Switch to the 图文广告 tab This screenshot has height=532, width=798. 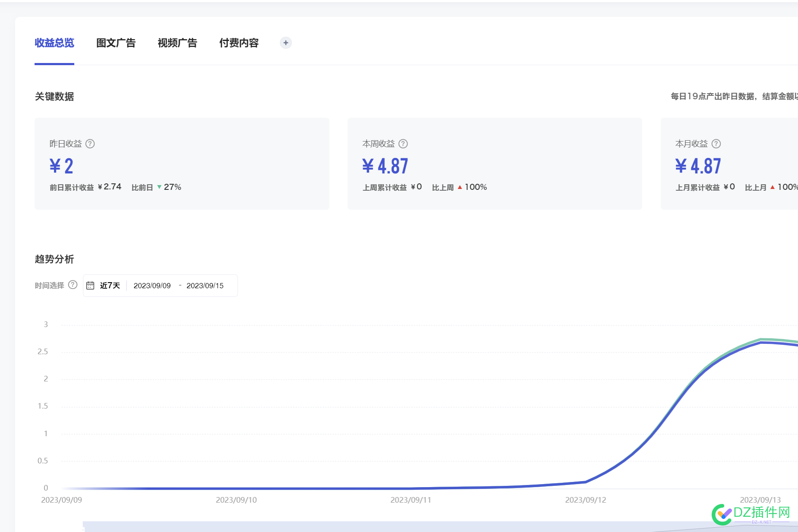[116, 43]
